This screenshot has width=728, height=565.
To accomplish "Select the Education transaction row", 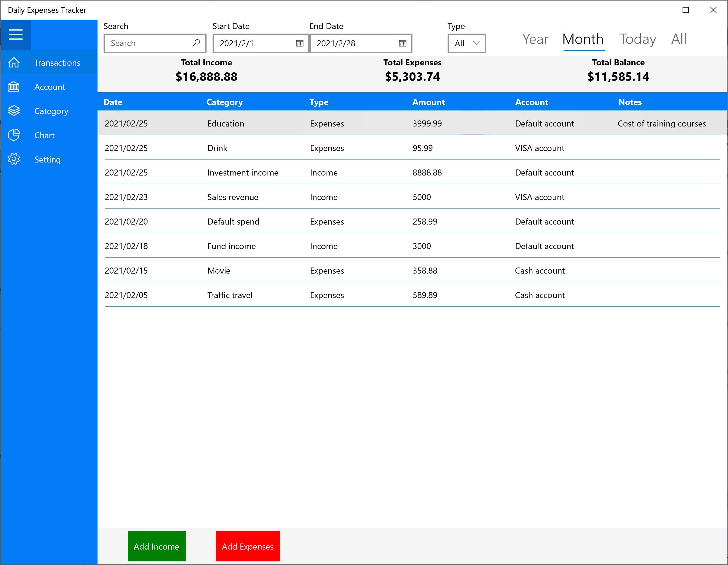I will 412,123.
